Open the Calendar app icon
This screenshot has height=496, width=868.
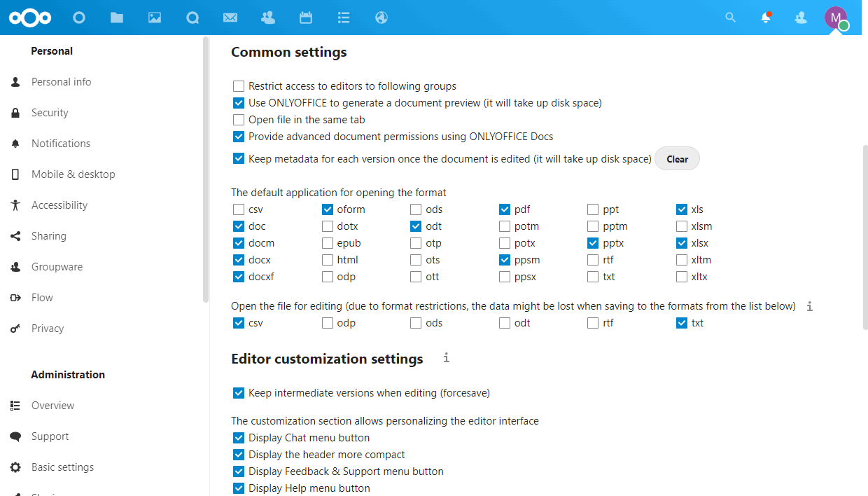306,18
